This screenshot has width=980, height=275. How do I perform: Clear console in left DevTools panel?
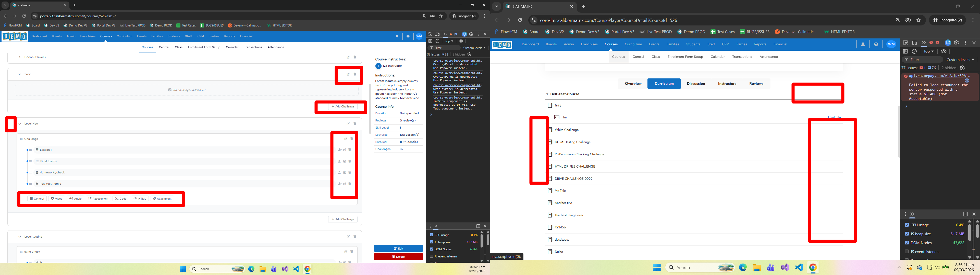click(437, 41)
